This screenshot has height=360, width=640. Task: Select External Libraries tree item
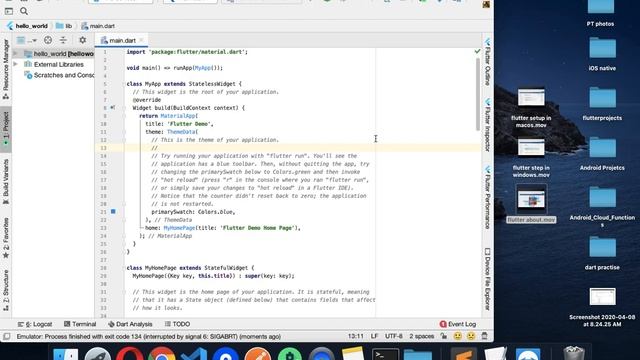[54, 64]
